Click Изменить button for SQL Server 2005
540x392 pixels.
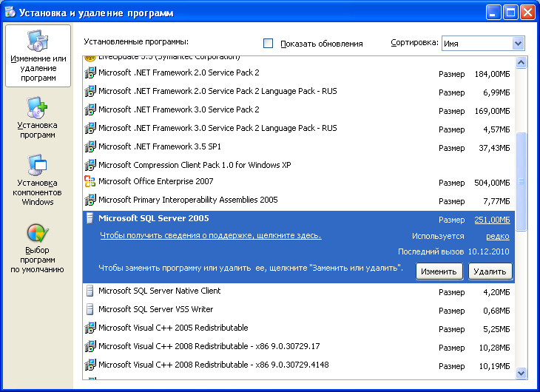(439, 271)
